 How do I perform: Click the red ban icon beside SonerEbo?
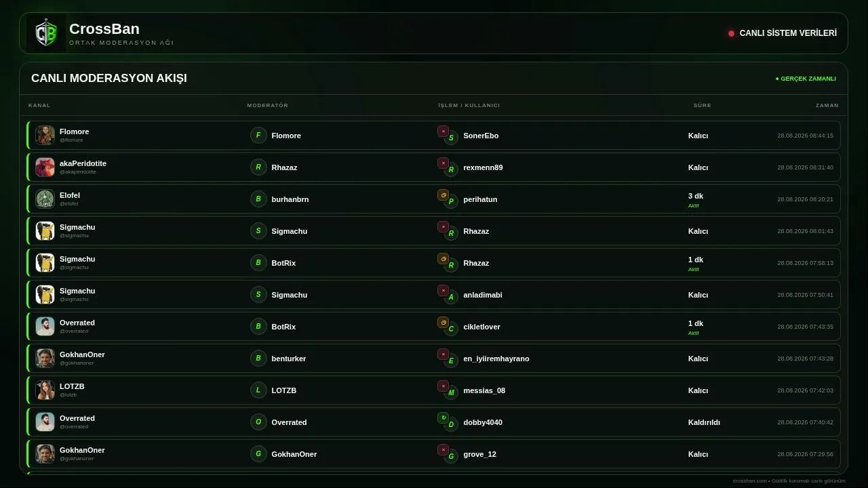443,131
